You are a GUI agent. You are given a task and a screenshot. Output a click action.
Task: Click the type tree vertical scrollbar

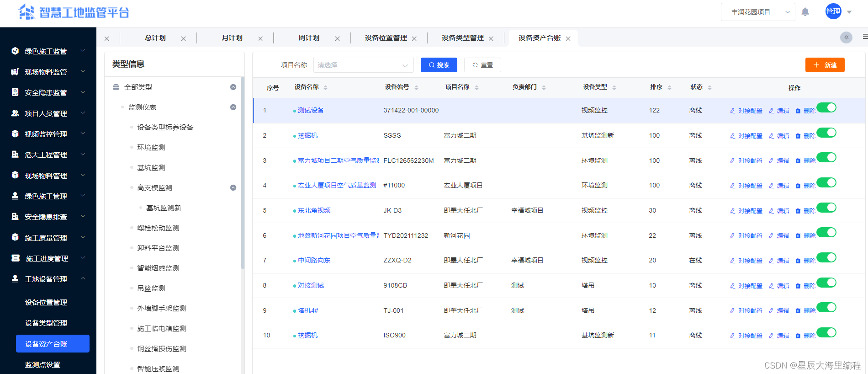(243, 173)
